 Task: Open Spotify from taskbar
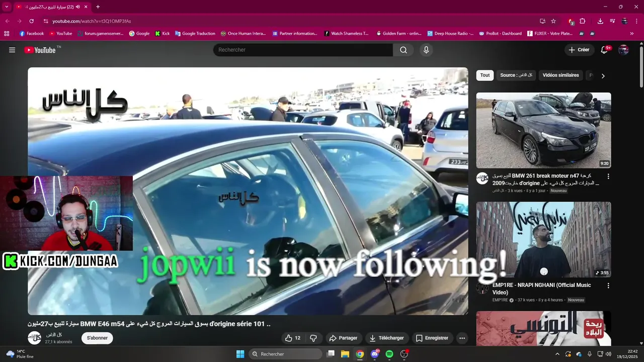(x=389, y=354)
